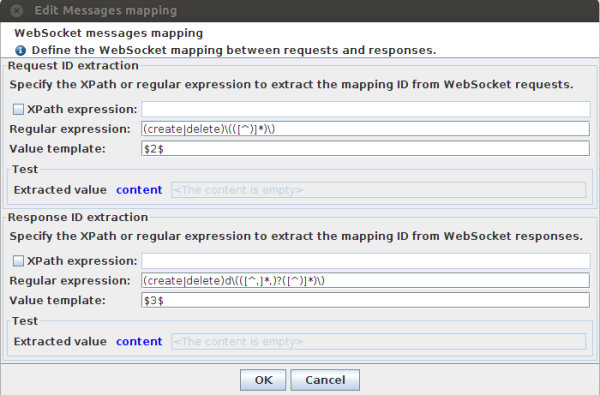Enable XPath expression checkbox under Response ID extraction
Image resolution: width=600 pixels, height=395 pixels.
pos(18,261)
